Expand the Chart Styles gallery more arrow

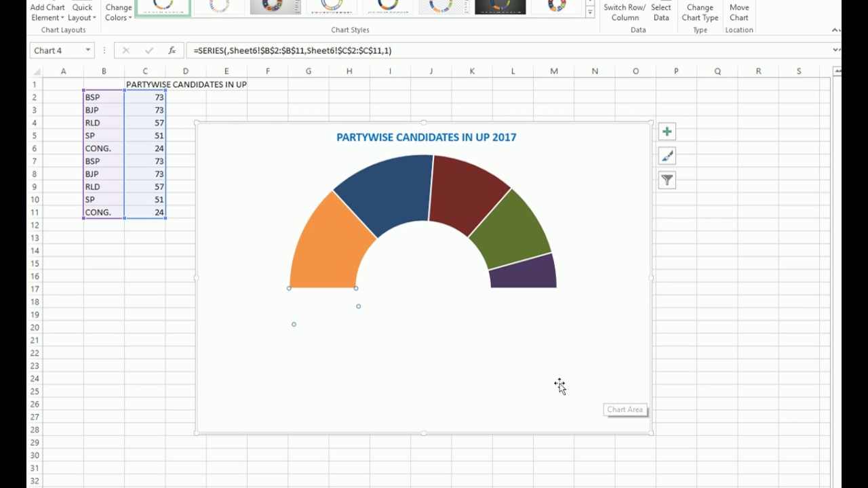(590, 13)
